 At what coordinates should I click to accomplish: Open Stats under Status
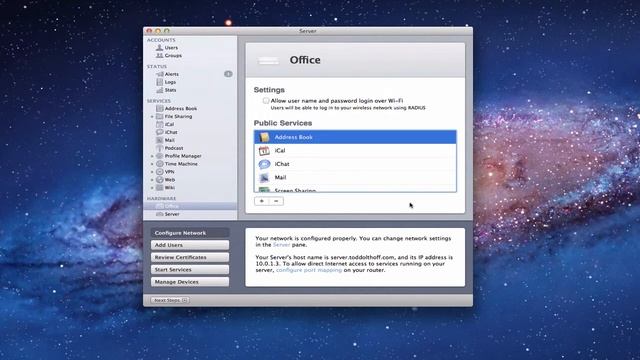(x=166, y=90)
